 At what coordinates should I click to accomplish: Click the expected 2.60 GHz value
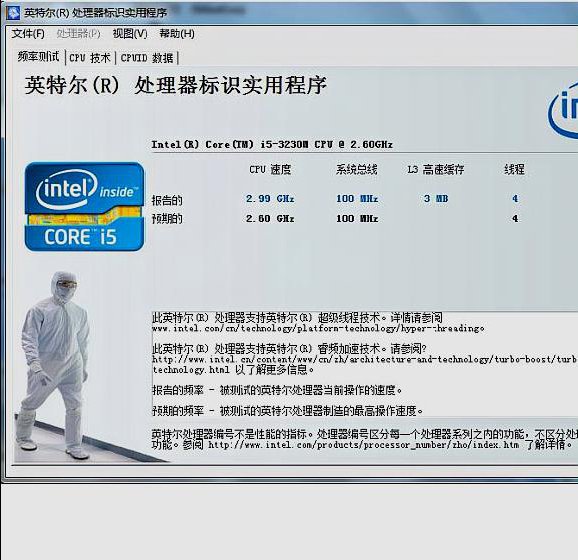270,219
